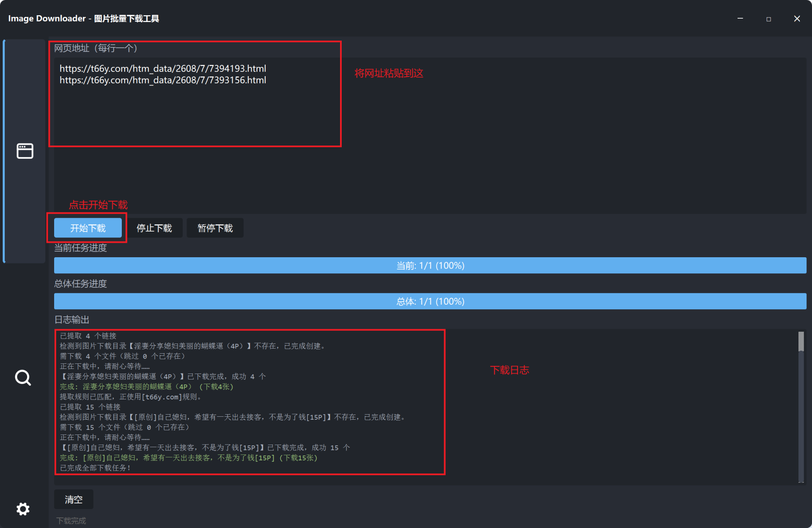Click the 下载完成 status text
Screen dimensions: 812x528
pyautogui.click(x=71, y=521)
